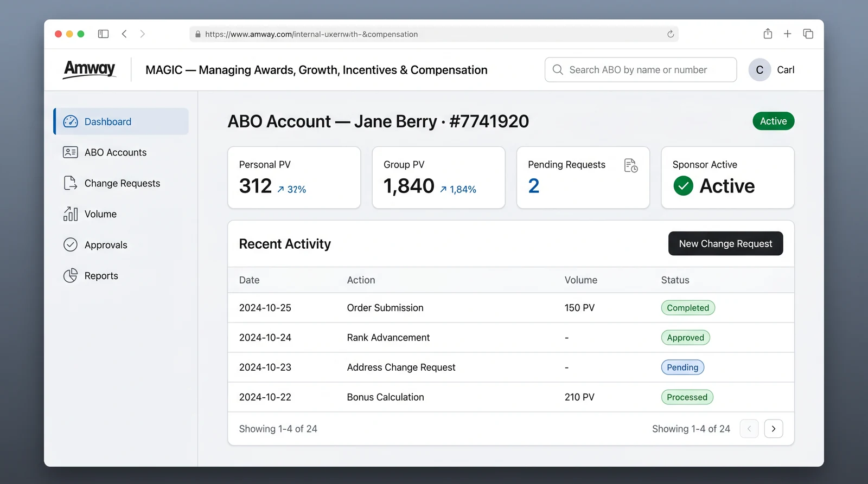Click the green Sponsor Active checkmark icon

pyautogui.click(x=683, y=186)
